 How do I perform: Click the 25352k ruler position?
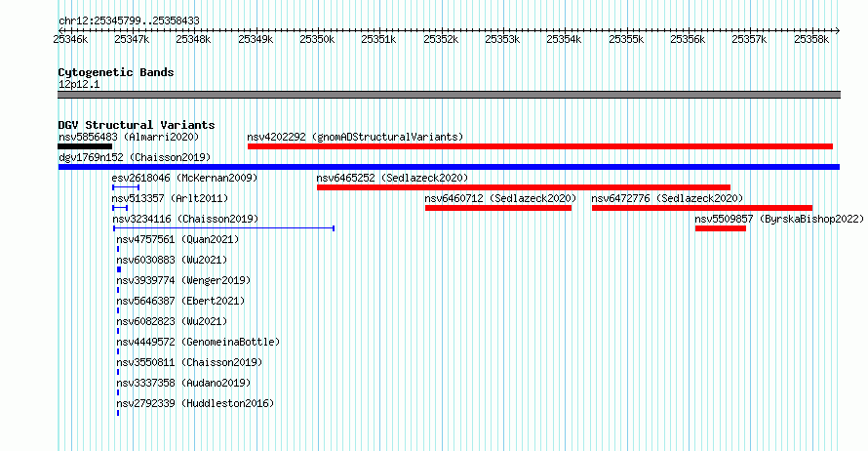441,39
